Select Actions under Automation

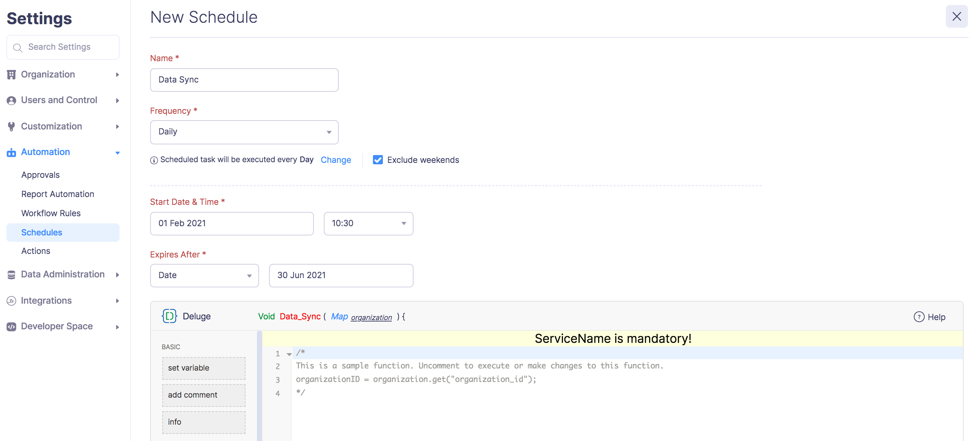tap(36, 250)
